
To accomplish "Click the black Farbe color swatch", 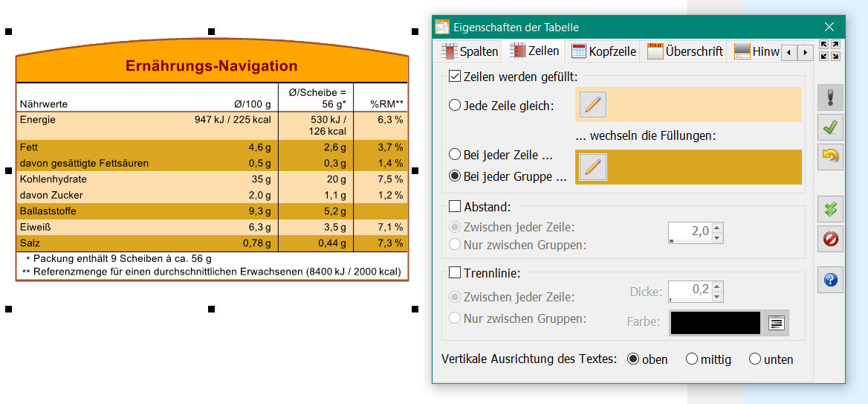I will coord(715,323).
